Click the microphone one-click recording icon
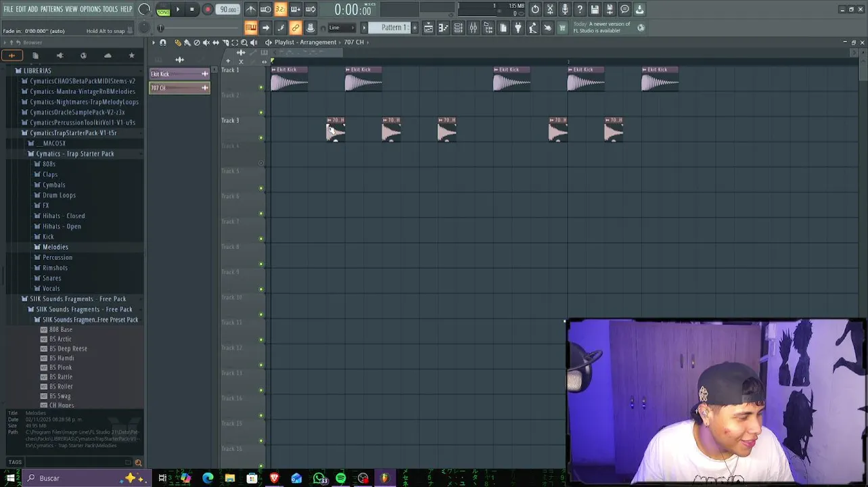The image size is (868, 487). click(565, 9)
